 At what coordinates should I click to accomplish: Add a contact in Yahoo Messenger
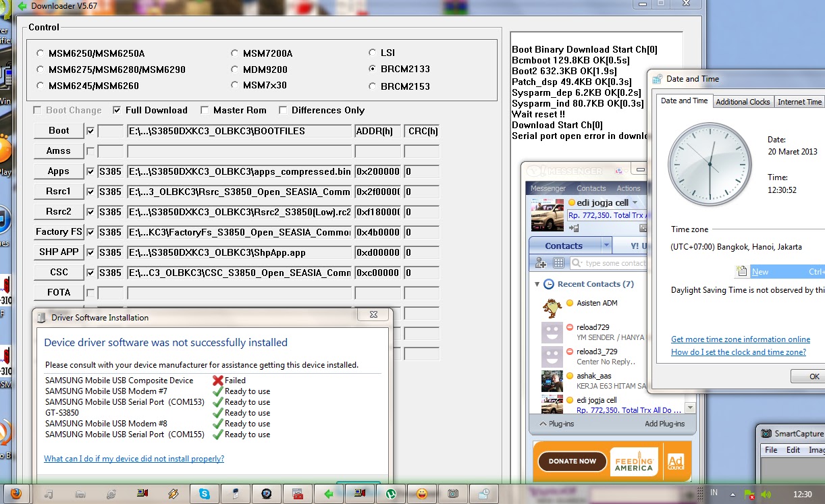(x=540, y=262)
